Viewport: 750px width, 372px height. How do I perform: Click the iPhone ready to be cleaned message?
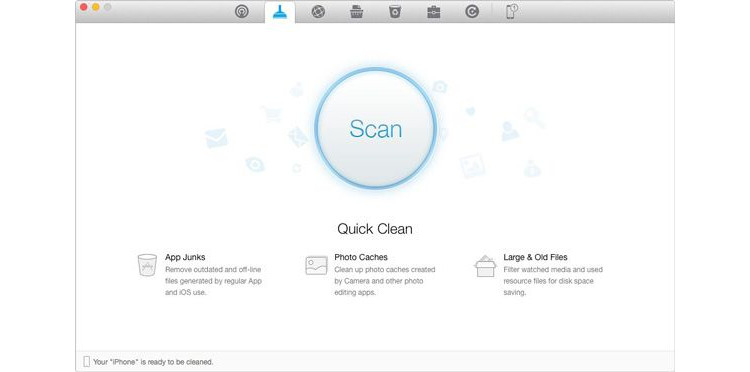point(153,362)
